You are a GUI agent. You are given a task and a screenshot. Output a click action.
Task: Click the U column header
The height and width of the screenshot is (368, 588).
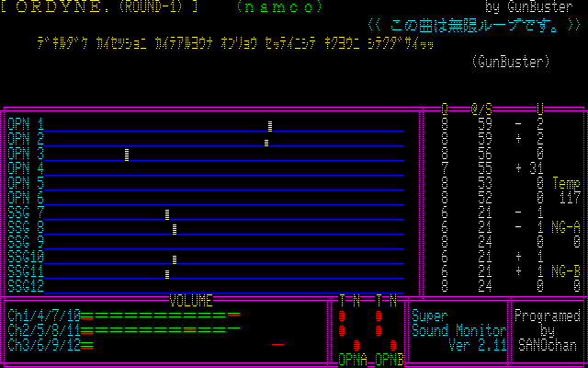[x=540, y=109]
